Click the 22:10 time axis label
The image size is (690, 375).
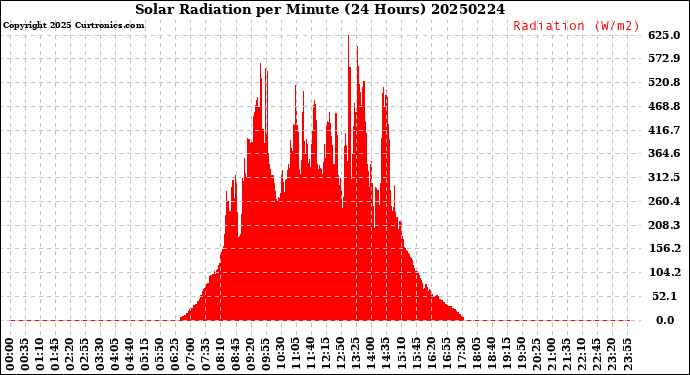[580, 355]
